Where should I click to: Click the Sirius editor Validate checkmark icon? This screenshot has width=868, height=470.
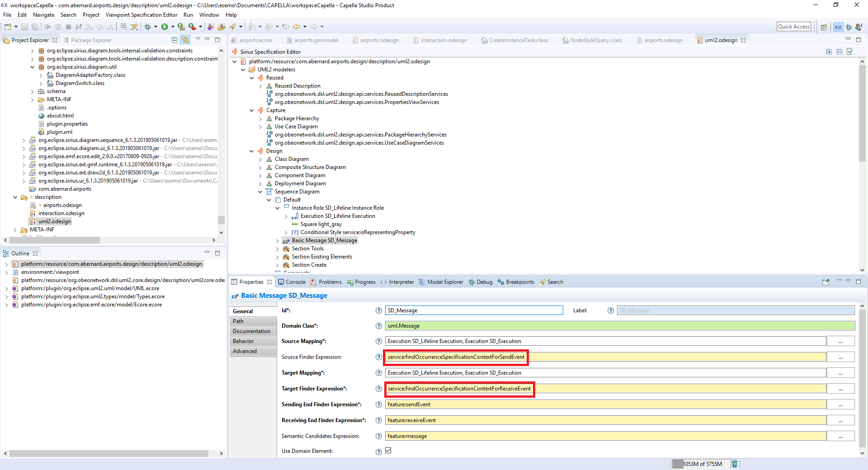(849, 52)
